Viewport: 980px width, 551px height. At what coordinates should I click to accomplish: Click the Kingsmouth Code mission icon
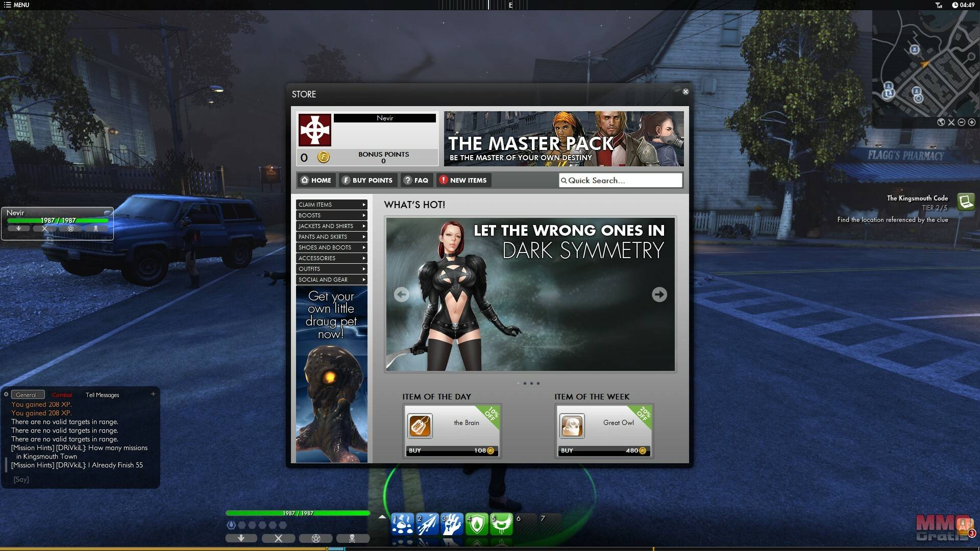[x=965, y=202]
